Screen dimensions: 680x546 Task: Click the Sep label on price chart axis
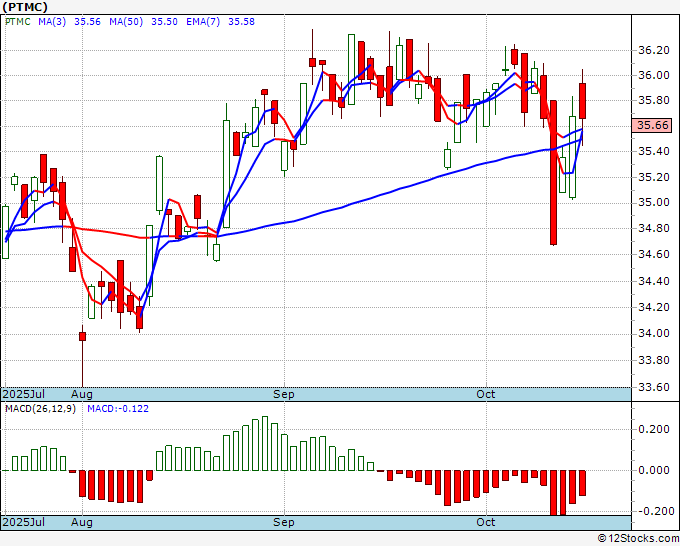[x=284, y=394]
